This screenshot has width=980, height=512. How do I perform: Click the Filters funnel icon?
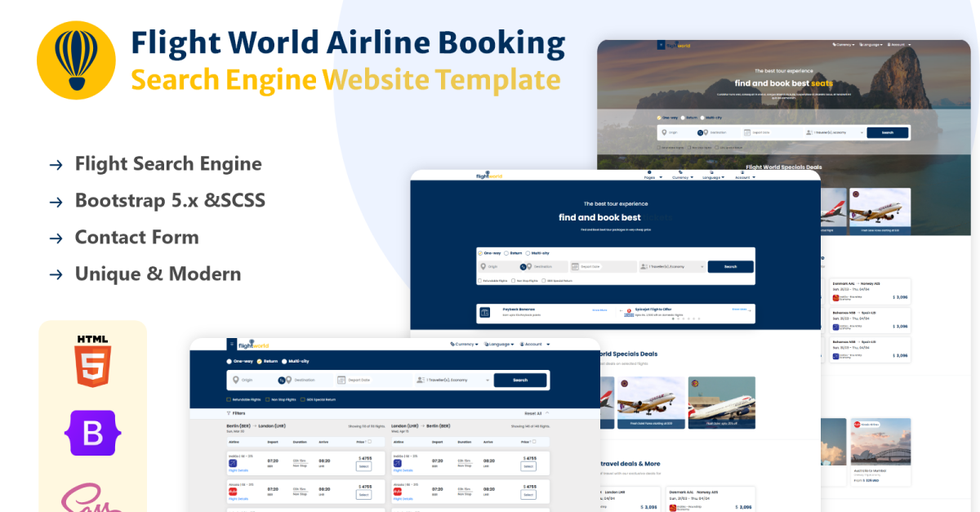click(x=229, y=413)
